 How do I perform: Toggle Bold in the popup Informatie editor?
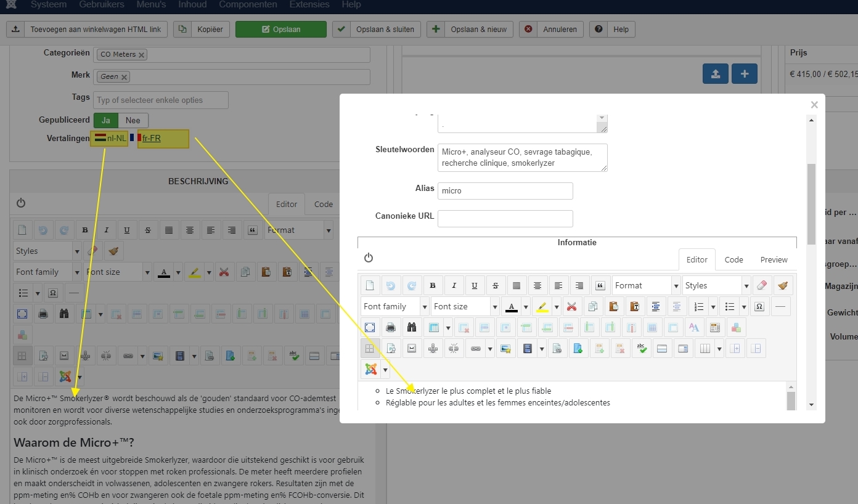(433, 285)
